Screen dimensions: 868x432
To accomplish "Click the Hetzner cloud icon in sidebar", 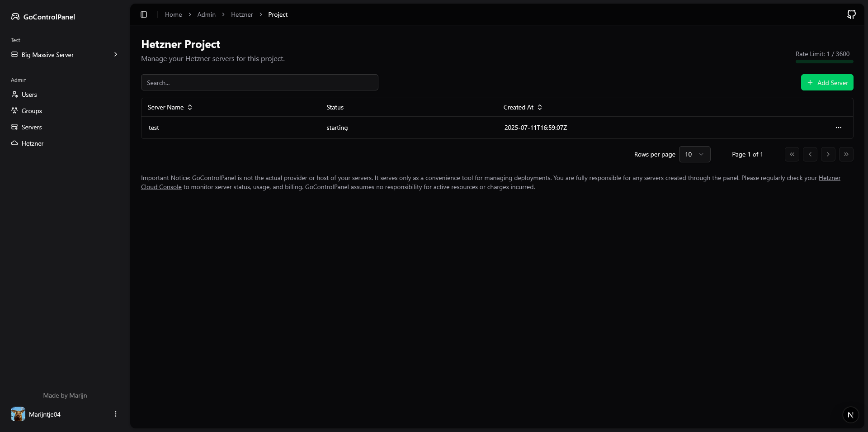I will 14,143.
